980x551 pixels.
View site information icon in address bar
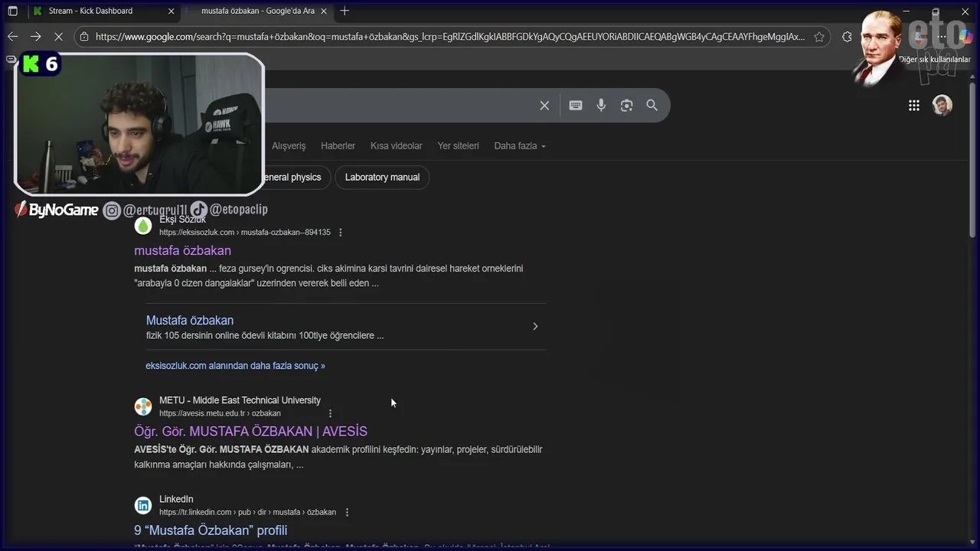pyautogui.click(x=84, y=37)
